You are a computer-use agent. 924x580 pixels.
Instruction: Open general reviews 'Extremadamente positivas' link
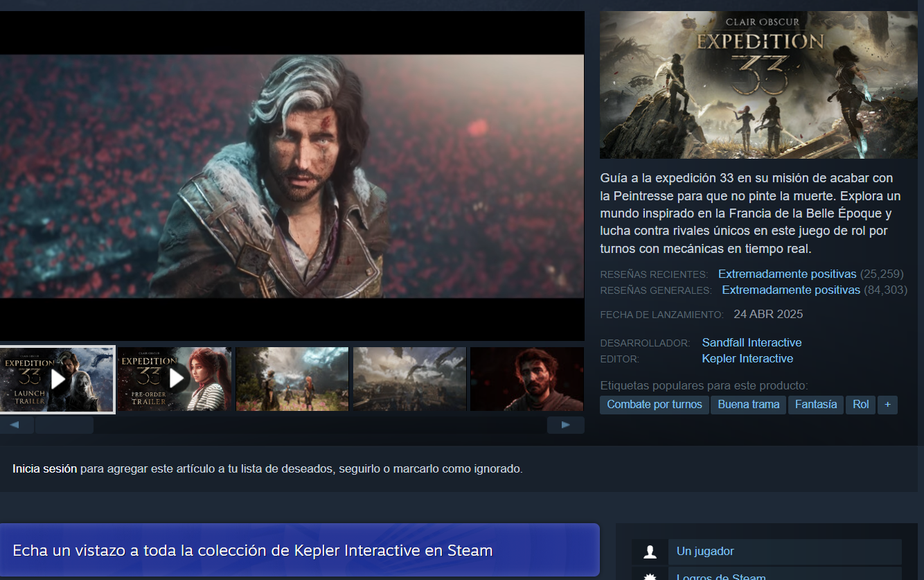coord(791,290)
